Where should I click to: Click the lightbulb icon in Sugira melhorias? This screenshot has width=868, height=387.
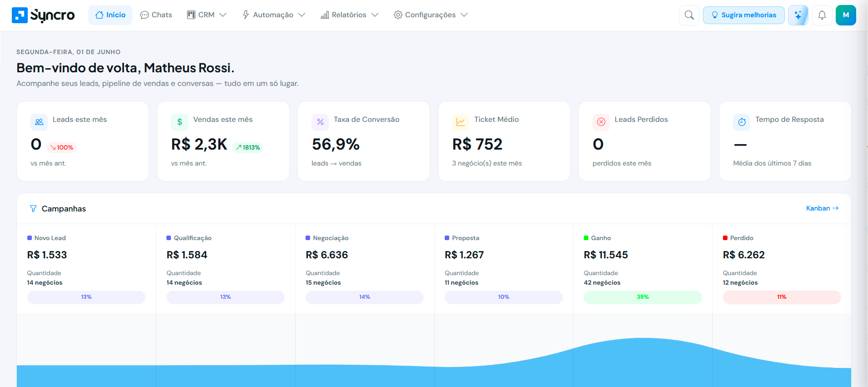(715, 15)
